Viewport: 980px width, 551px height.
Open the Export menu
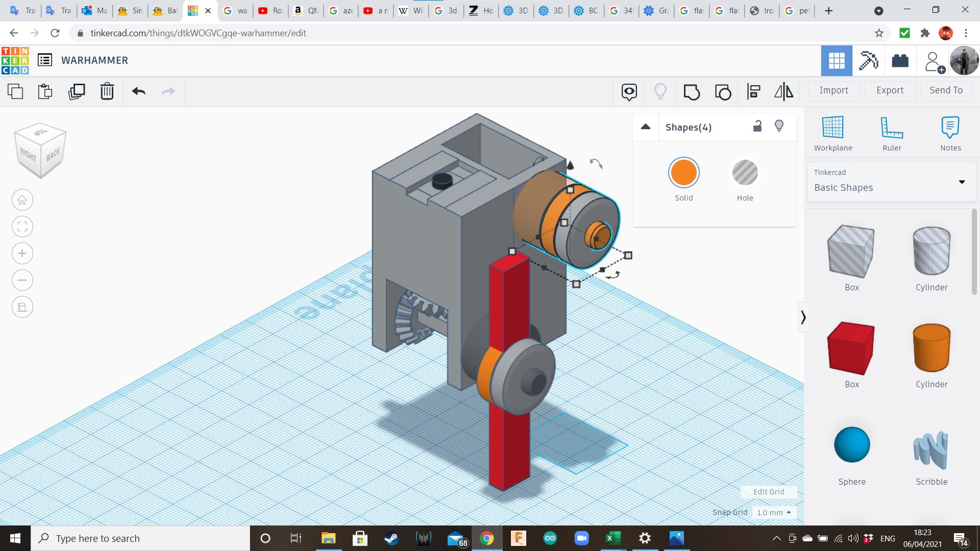(890, 90)
